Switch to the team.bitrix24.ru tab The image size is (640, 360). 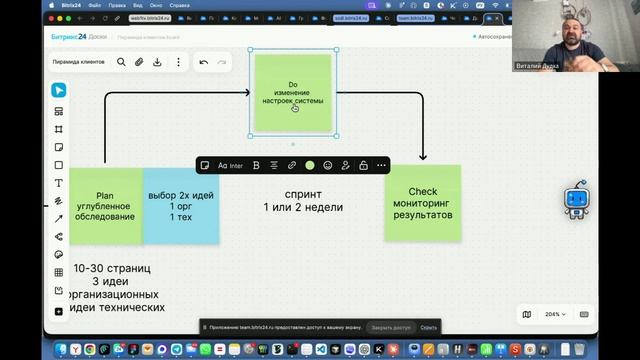416,18
